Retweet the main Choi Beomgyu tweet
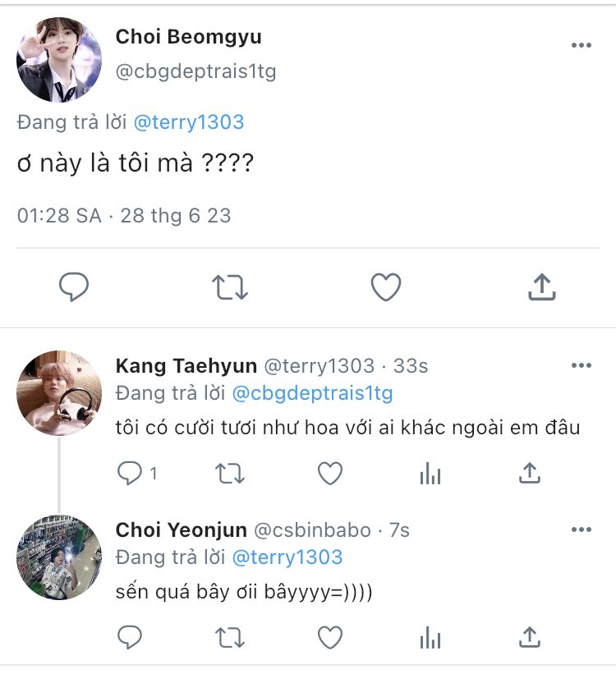The height and width of the screenshot is (683, 616). pos(229,287)
